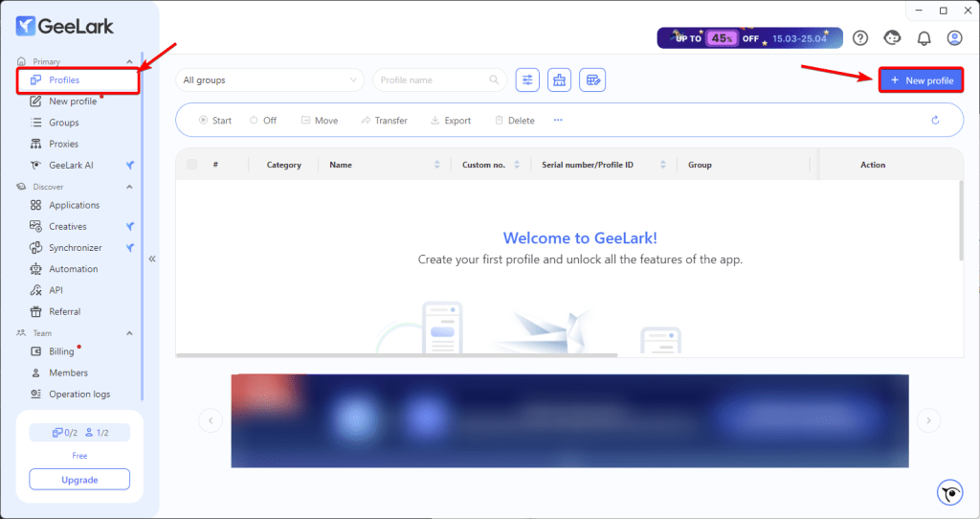Click the table horizontal scrollbar
Image resolution: width=980 pixels, height=519 pixels.
(397, 355)
